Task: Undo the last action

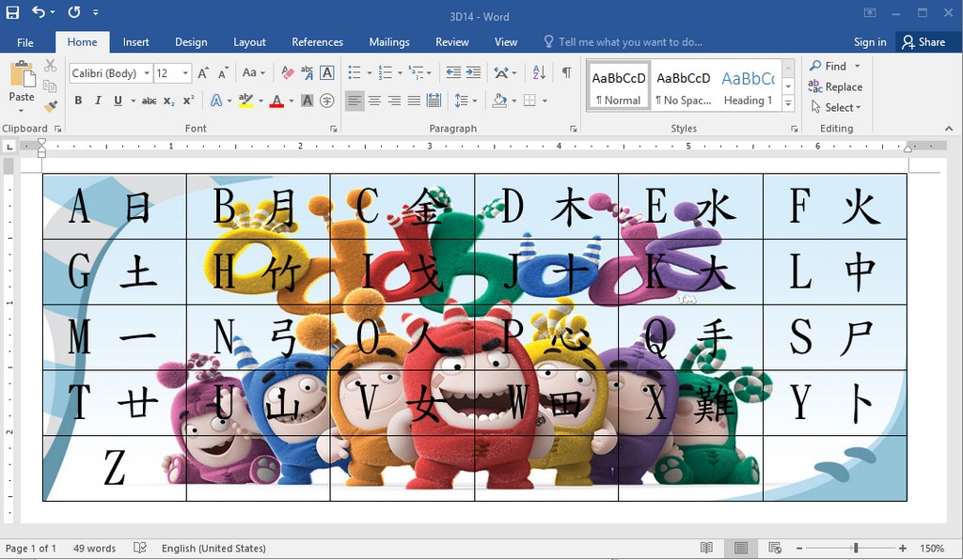Action: (x=38, y=11)
